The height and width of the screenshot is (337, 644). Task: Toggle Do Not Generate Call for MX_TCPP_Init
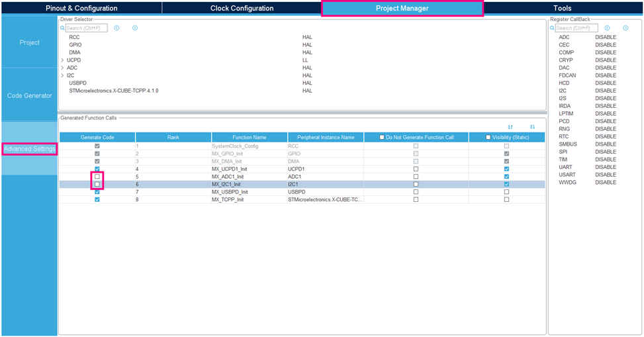(416, 200)
